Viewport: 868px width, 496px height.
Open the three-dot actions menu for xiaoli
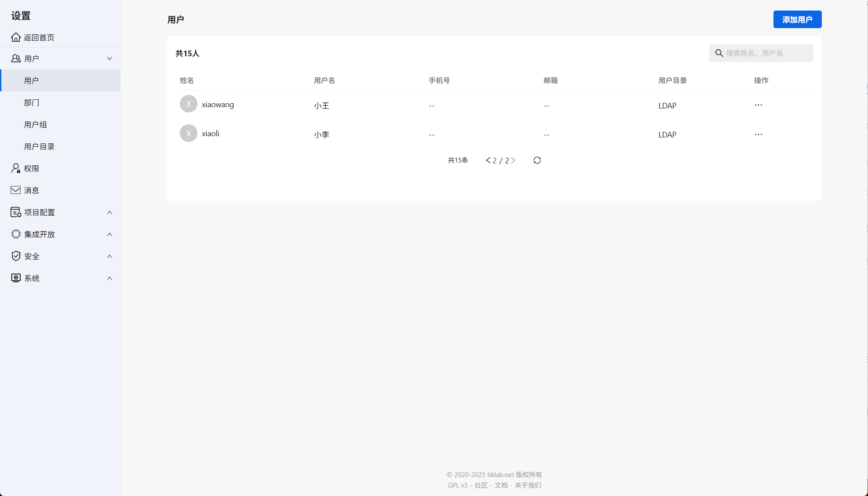(758, 134)
